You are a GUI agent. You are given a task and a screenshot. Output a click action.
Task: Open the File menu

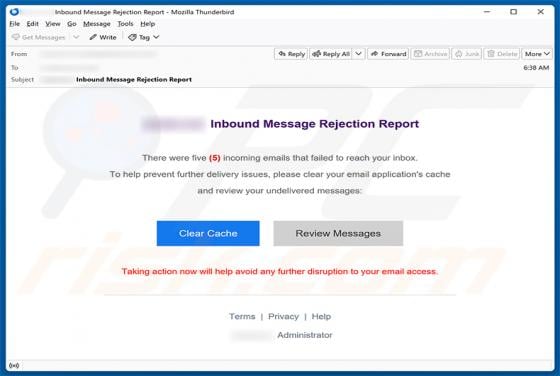pos(15,24)
